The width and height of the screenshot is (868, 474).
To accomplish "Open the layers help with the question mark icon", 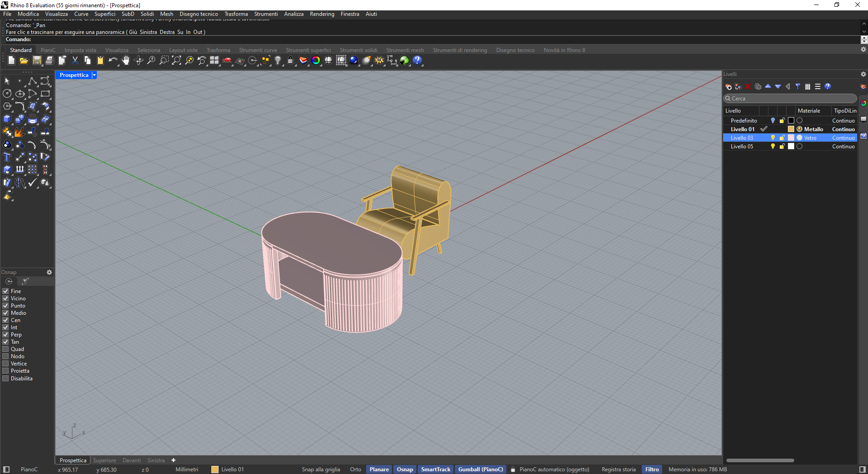I will [827, 86].
